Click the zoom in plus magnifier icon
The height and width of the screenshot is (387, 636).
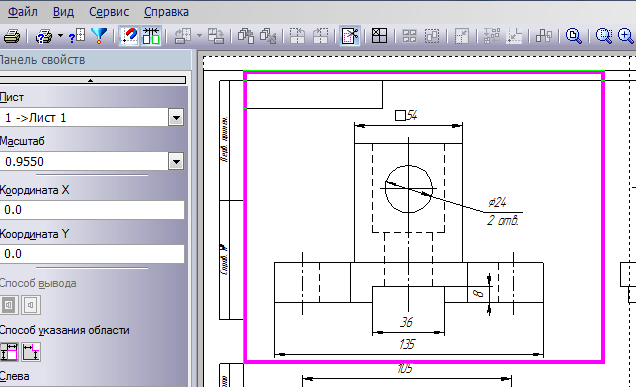[626, 36]
